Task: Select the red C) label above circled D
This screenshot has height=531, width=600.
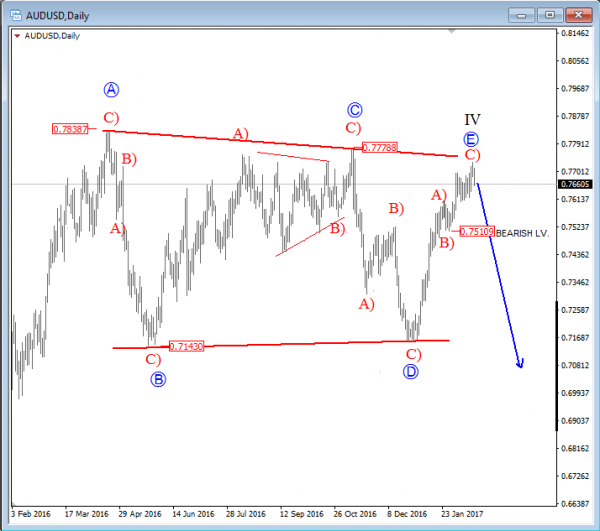Action: coord(413,354)
